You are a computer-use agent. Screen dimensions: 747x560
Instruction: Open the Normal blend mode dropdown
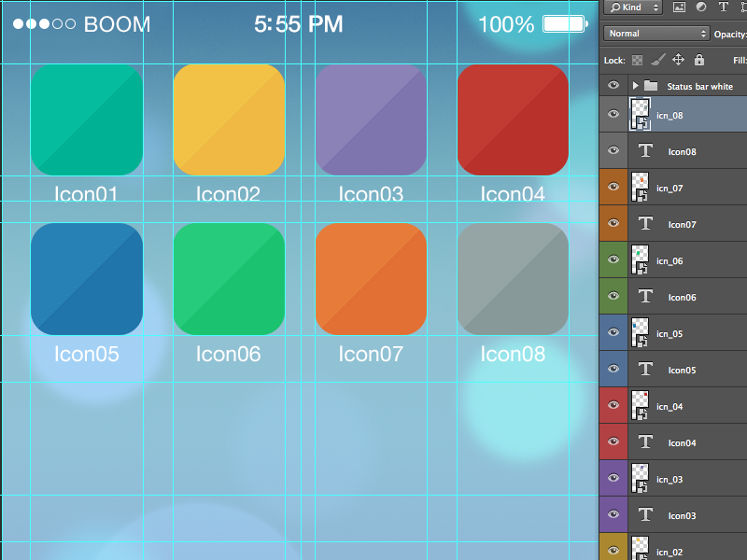click(x=656, y=34)
